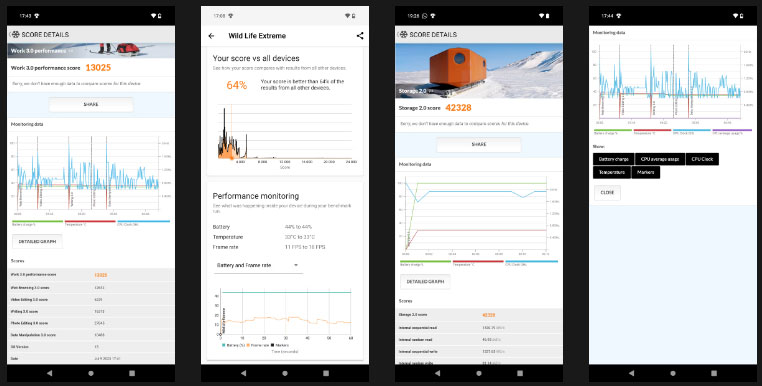Tap Android home button on detailed graph screen

[673, 373]
